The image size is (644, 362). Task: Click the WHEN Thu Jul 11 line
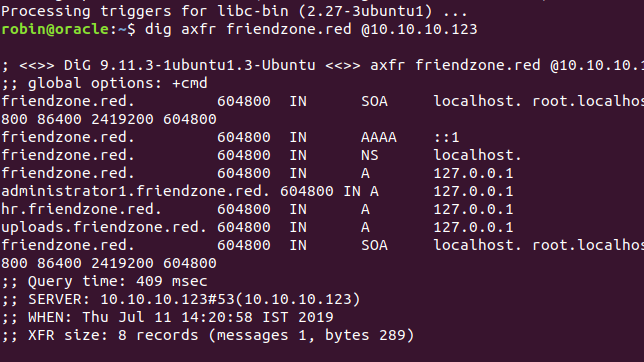(x=167, y=317)
